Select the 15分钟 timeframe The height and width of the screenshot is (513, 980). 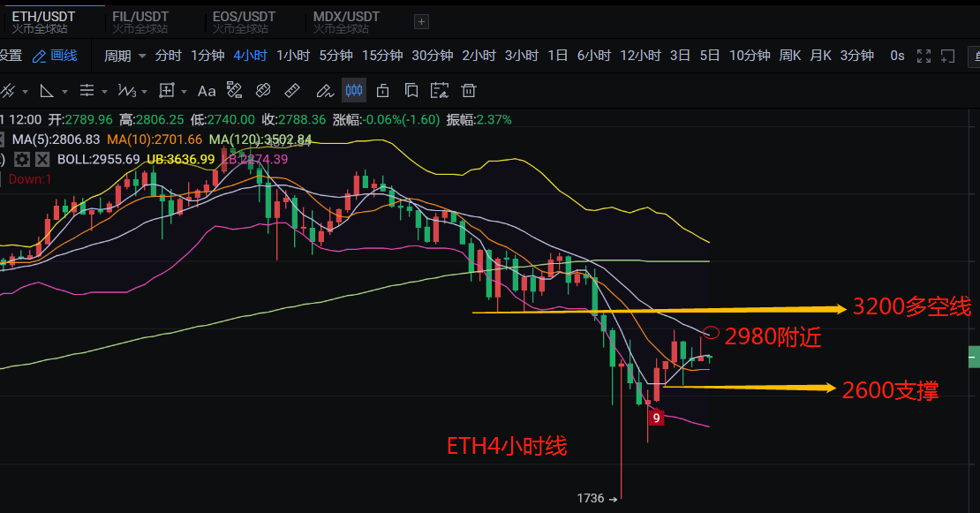point(381,56)
